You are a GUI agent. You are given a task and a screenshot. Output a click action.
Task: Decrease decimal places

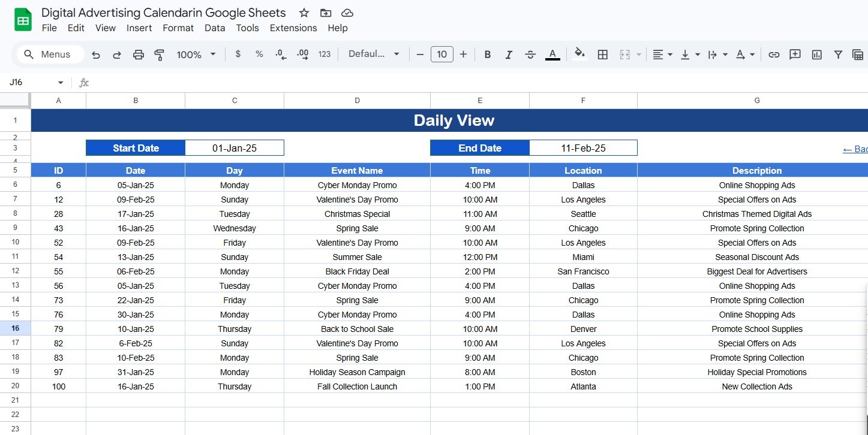pos(281,54)
